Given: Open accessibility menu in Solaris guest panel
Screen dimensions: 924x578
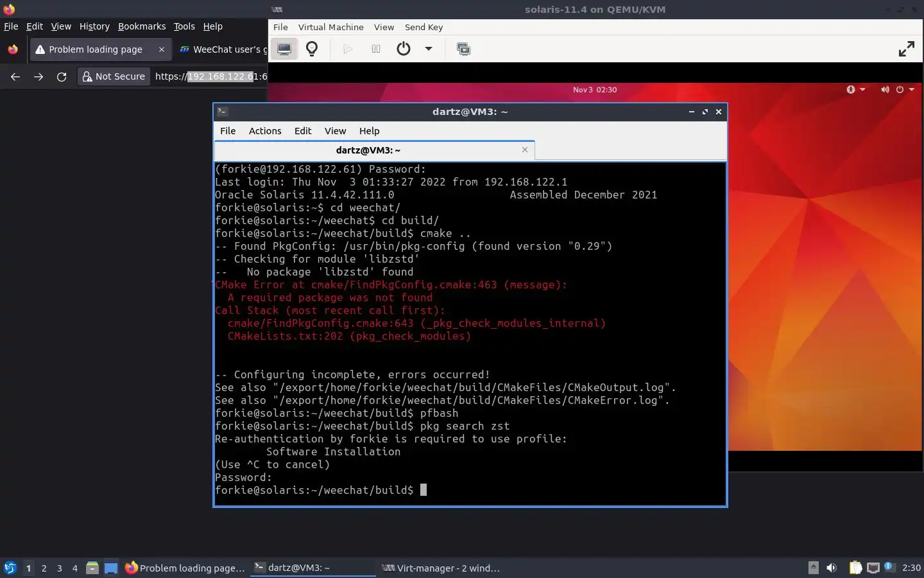Looking at the screenshot, I should 855,89.
